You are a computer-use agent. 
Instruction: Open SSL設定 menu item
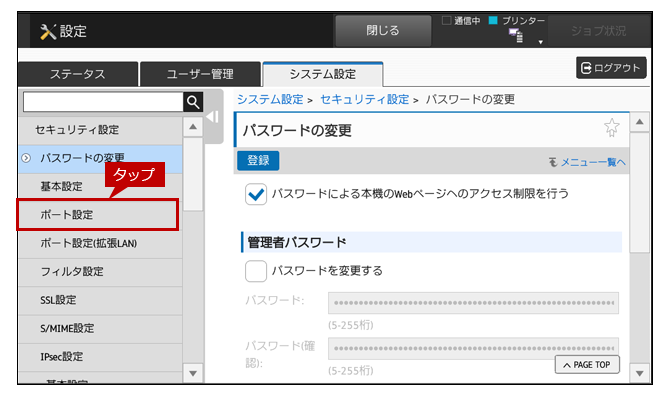point(100,300)
